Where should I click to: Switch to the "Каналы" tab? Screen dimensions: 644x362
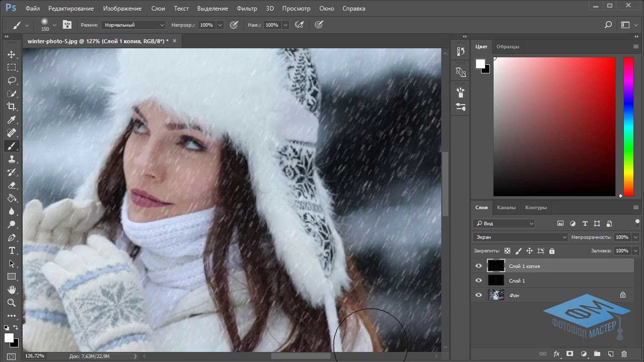pyautogui.click(x=506, y=207)
